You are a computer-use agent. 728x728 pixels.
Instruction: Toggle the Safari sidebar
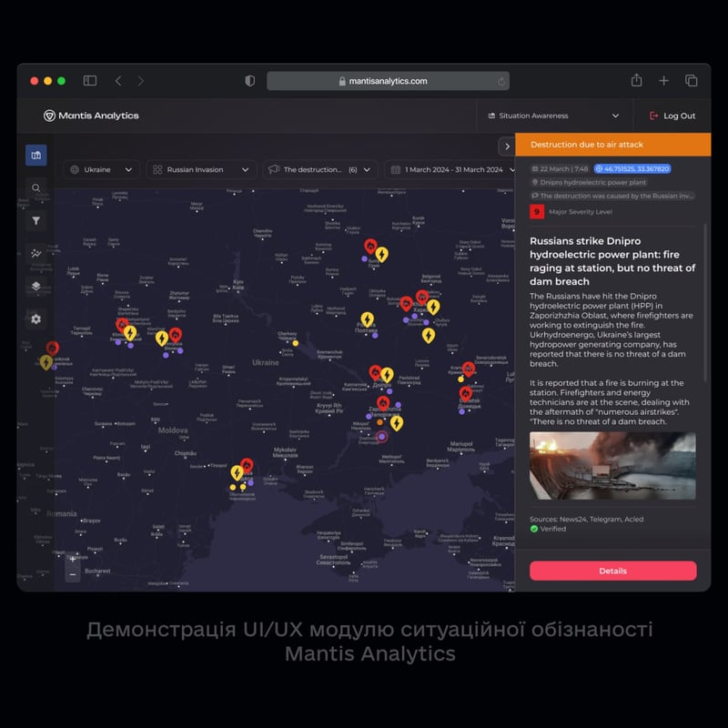[x=90, y=81]
